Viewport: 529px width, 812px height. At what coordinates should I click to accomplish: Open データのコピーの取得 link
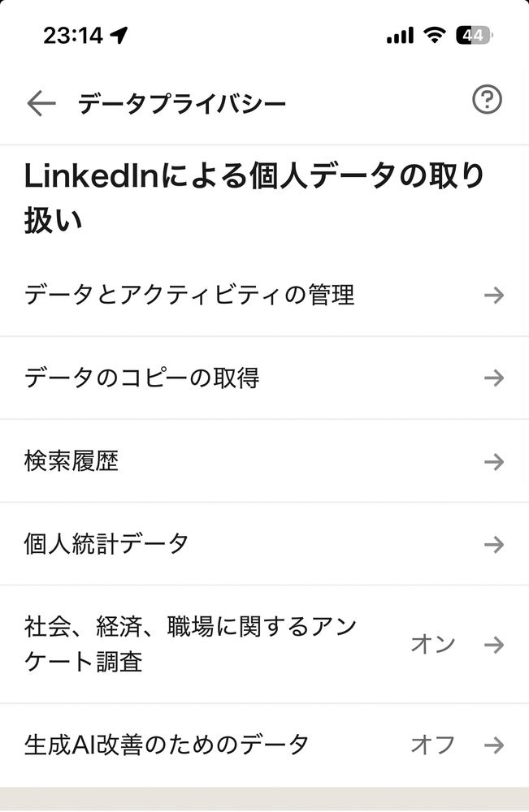264,378
